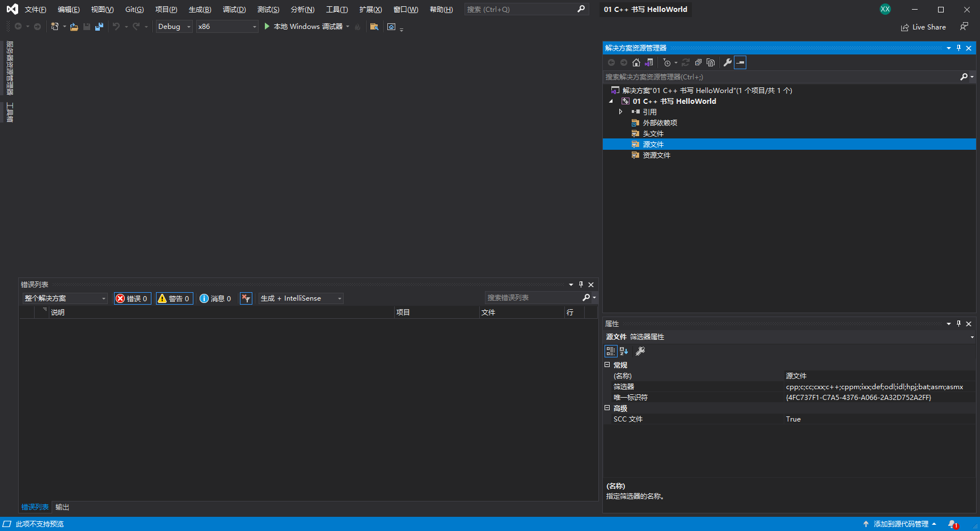The image size is (980, 531).
Task: Open the 生成(B) menu
Action: (x=200, y=10)
